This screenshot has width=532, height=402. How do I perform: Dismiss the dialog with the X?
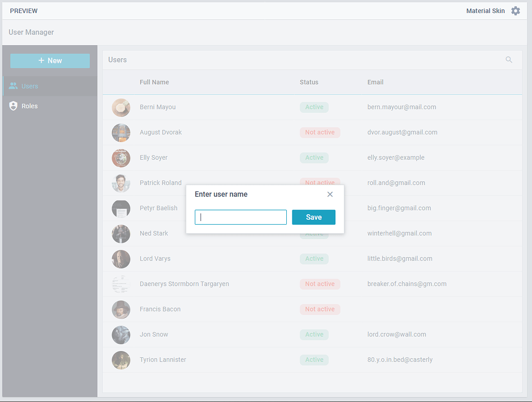[x=330, y=194]
